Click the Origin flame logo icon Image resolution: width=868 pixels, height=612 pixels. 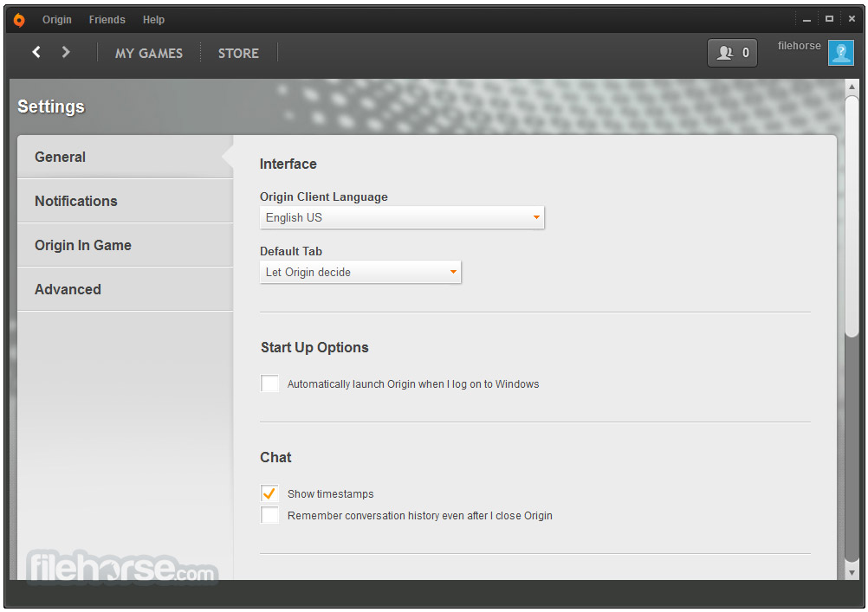click(x=19, y=20)
